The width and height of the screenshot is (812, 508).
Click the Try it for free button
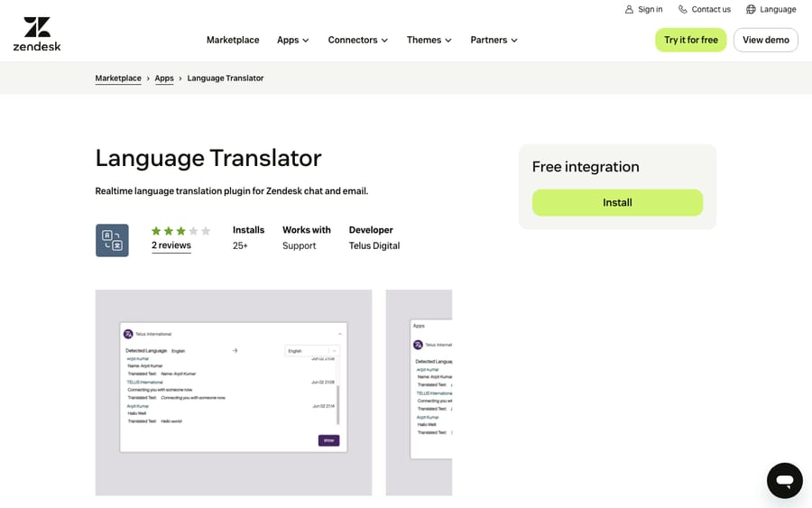pyautogui.click(x=691, y=40)
